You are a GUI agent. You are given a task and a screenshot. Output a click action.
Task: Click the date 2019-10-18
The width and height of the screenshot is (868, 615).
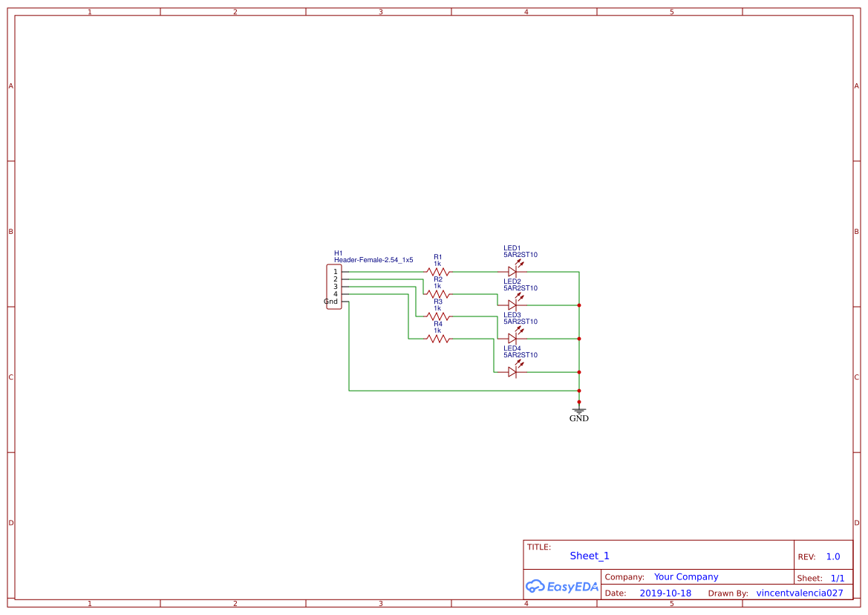click(x=665, y=593)
